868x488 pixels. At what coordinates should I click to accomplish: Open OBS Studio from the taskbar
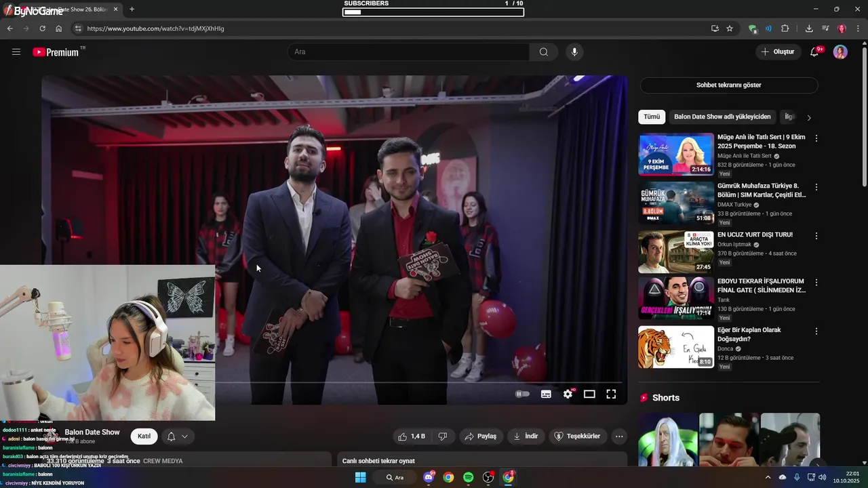(488, 477)
